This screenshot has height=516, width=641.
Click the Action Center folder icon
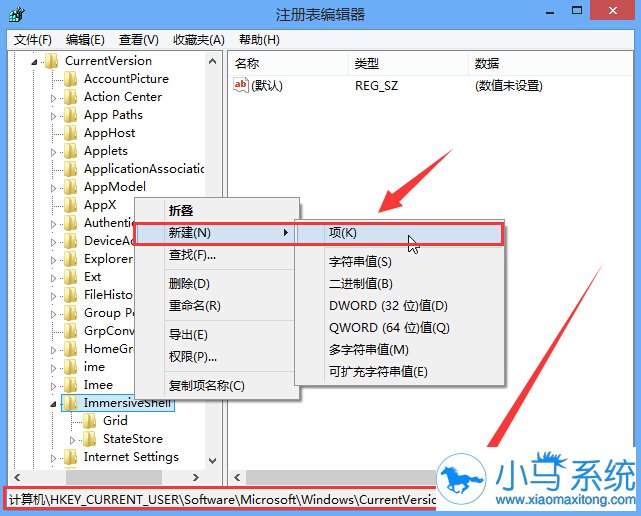70,97
